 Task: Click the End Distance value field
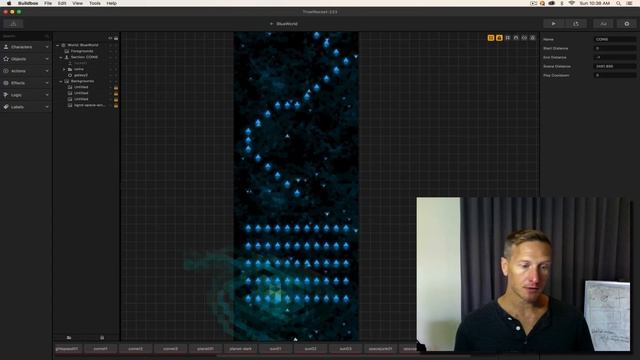point(615,57)
